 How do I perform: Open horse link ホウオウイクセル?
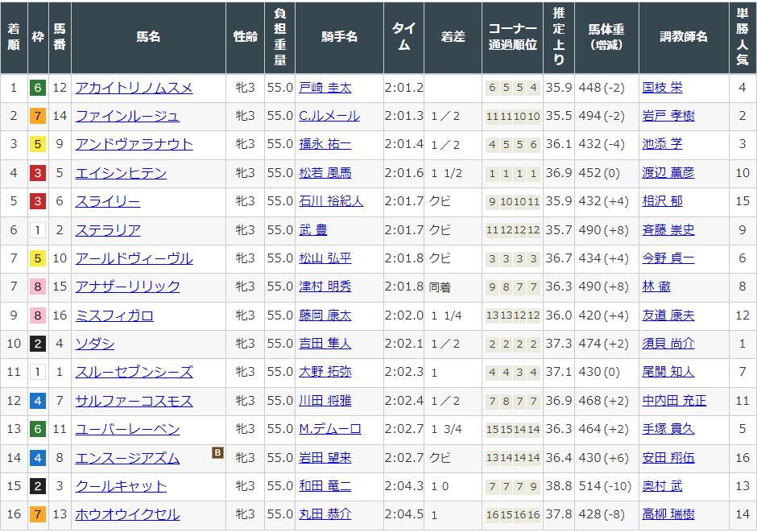pos(127,514)
